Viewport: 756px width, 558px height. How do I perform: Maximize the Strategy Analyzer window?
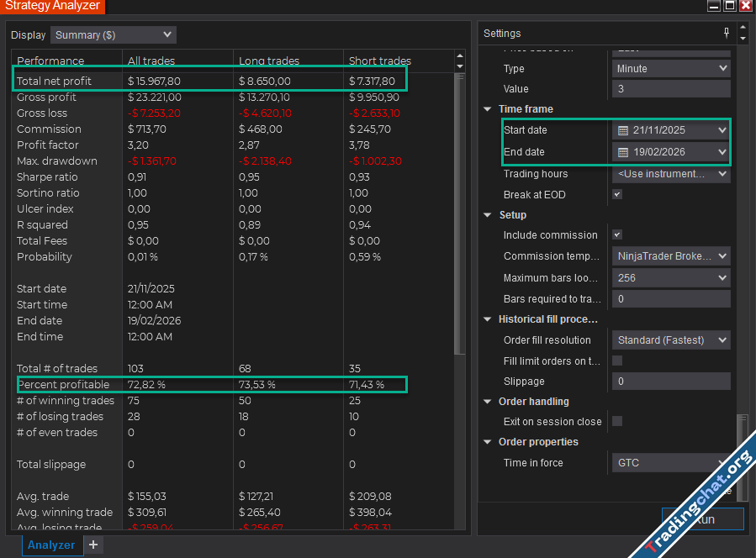pyautogui.click(x=729, y=6)
